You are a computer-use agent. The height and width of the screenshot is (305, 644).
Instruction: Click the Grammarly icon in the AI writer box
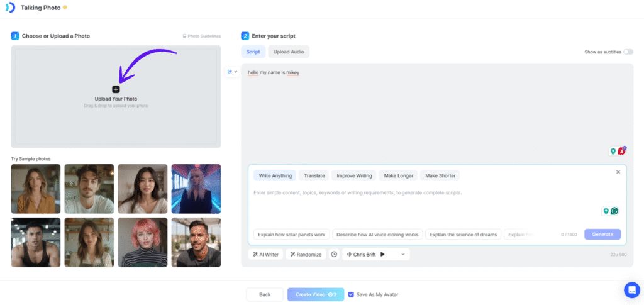(614, 211)
